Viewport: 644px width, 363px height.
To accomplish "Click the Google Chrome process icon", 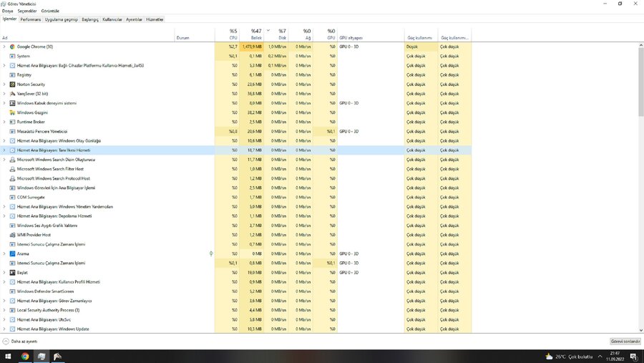I will coord(12,47).
